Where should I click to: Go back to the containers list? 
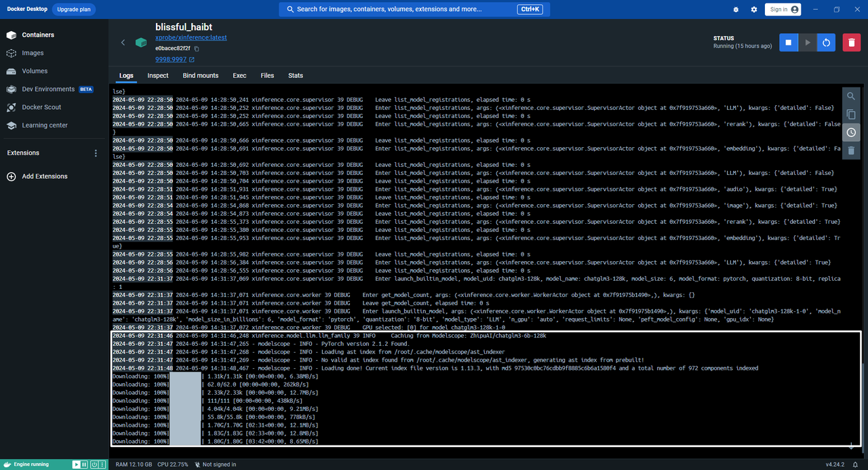click(123, 43)
